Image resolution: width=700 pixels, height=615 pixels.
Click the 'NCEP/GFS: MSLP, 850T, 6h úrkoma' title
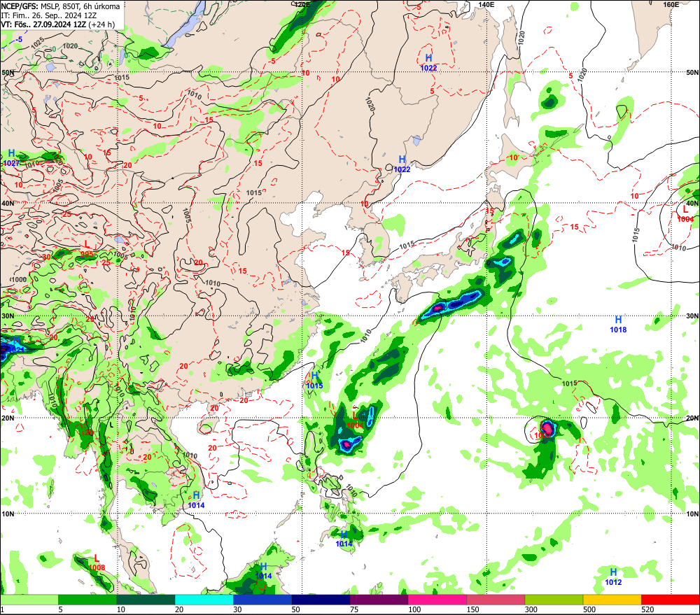(x=60, y=6)
